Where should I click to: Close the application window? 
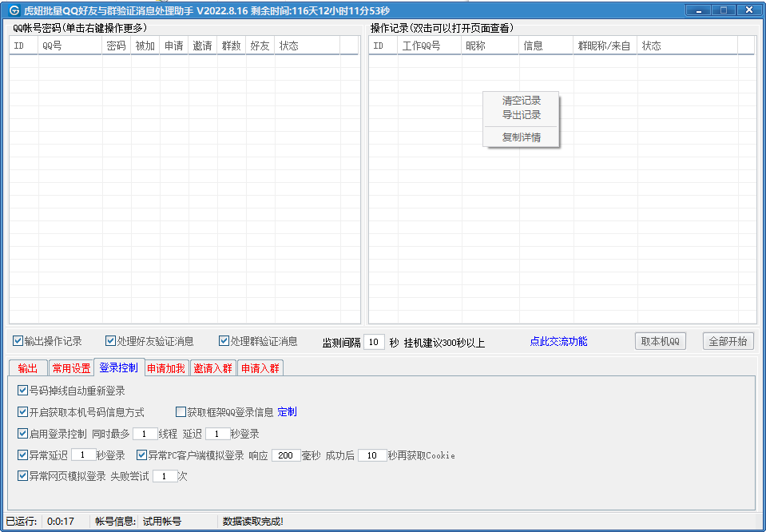click(x=748, y=10)
